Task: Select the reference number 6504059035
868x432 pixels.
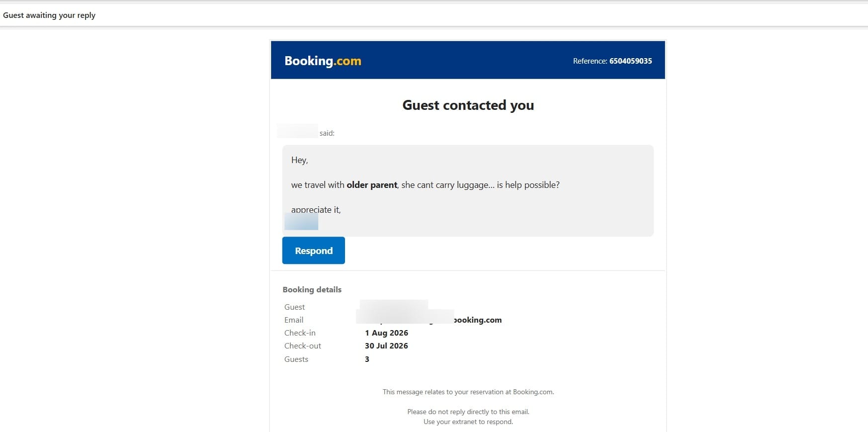Action: (x=630, y=61)
